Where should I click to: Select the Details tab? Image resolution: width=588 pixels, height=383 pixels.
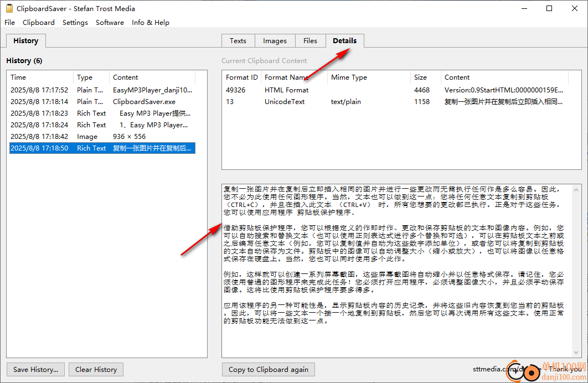344,40
